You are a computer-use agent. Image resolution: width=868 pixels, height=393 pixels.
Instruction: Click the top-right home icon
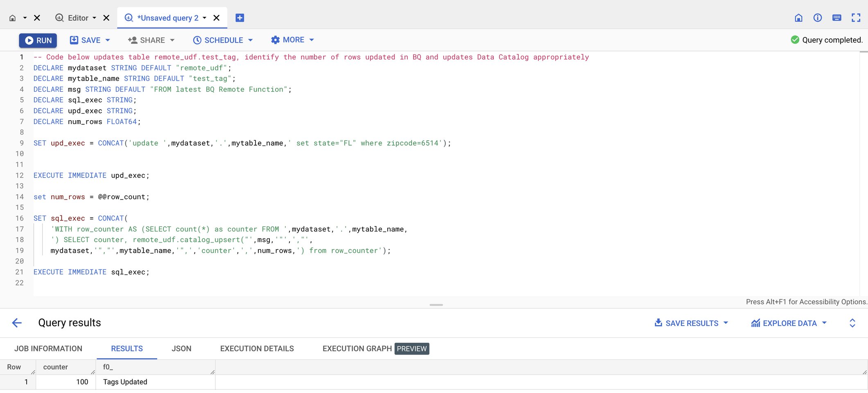(798, 18)
